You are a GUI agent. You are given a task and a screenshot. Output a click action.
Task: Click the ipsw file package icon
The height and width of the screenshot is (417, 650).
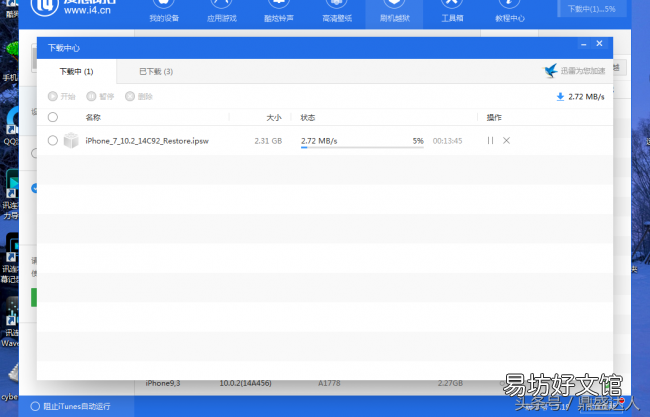[71, 141]
